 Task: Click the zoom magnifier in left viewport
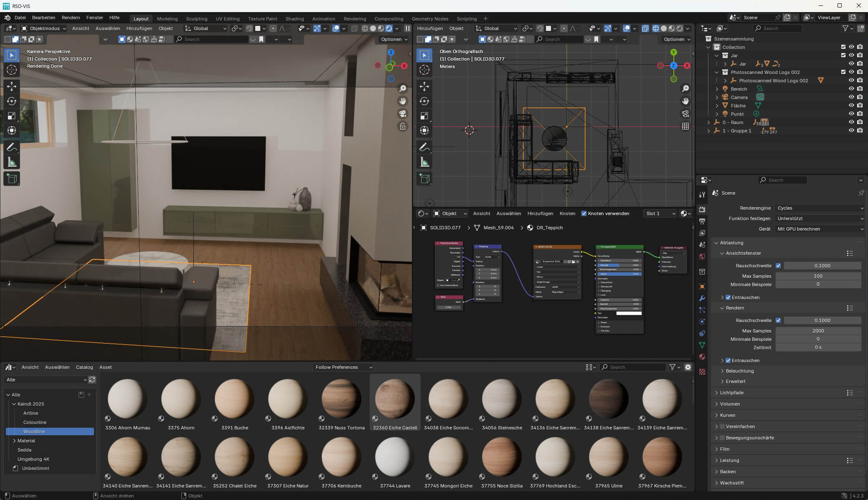point(403,89)
